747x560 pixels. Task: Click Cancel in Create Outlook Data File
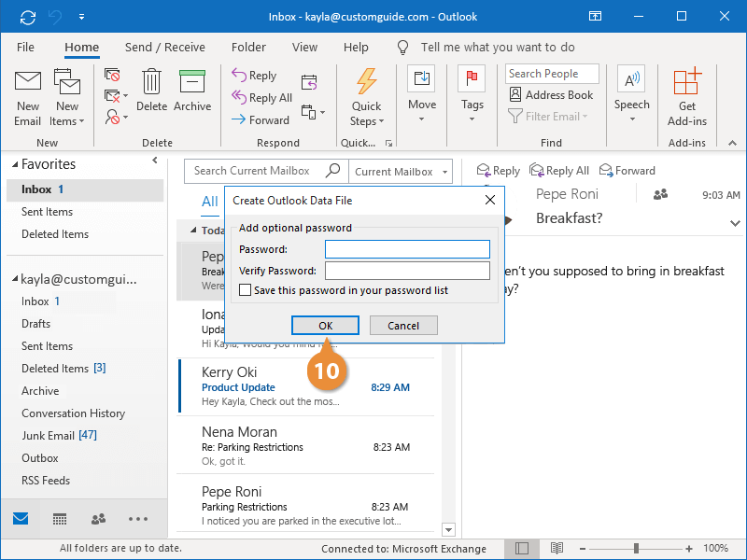pos(403,325)
